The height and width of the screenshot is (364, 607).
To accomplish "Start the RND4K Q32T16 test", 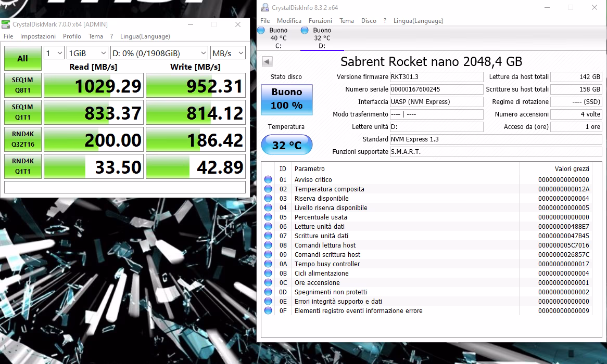I will pyautogui.click(x=23, y=139).
